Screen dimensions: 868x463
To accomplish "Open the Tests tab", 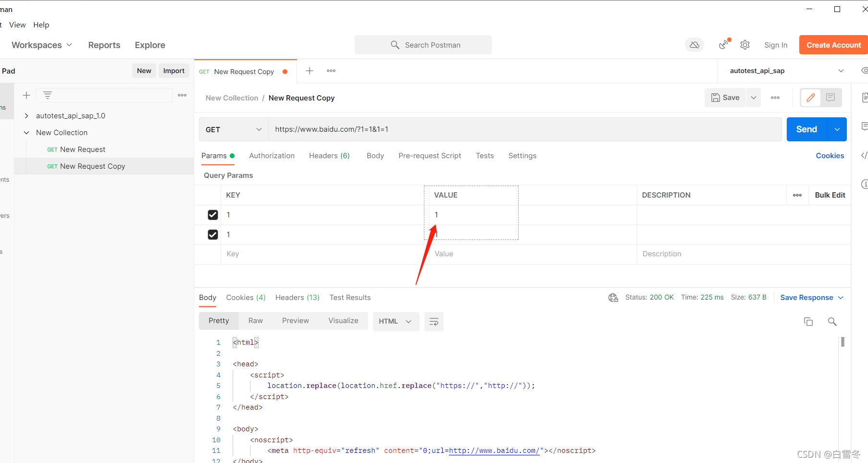I will click(x=485, y=156).
